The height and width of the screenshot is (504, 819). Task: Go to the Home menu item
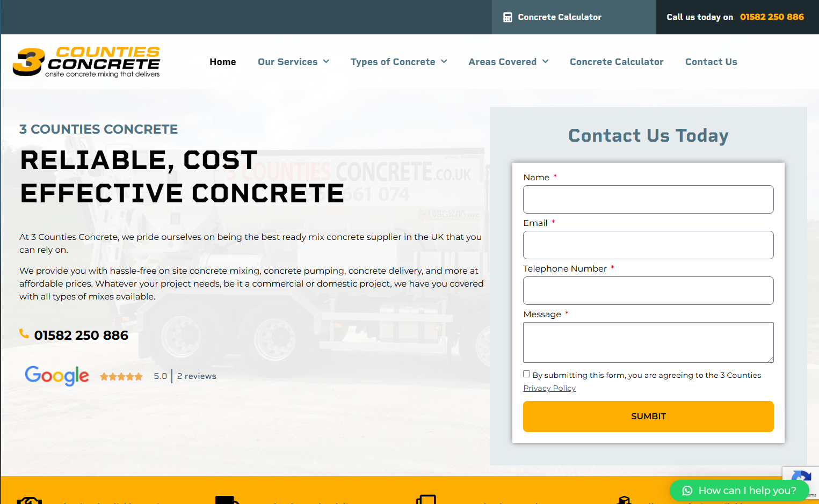[x=223, y=62]
